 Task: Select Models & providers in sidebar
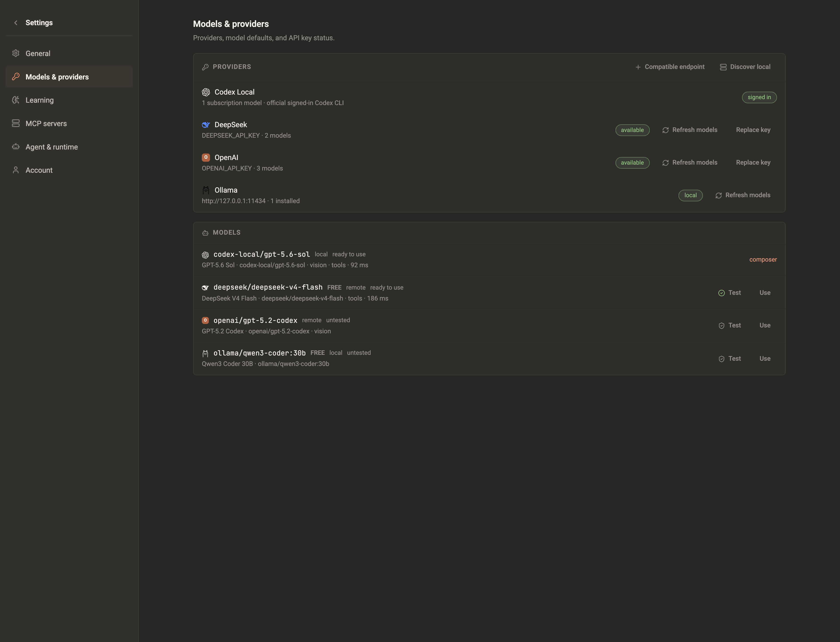(x=69, y=77)
